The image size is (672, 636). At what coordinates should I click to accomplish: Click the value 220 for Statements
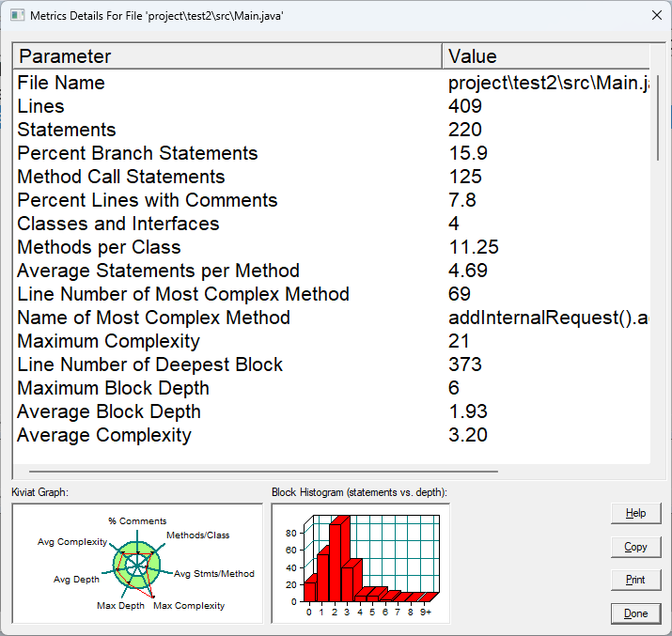click(465, 130)
